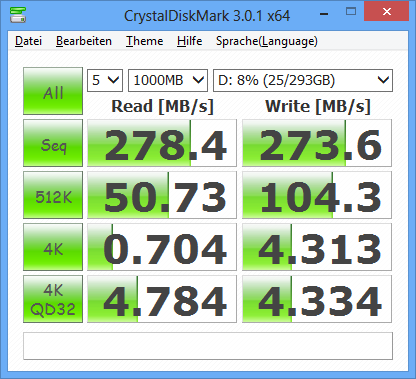The height and width of the screenshot is (379, 416).
Task: Open the drive selector showing D: 8%
Action: tap(303, 80)
